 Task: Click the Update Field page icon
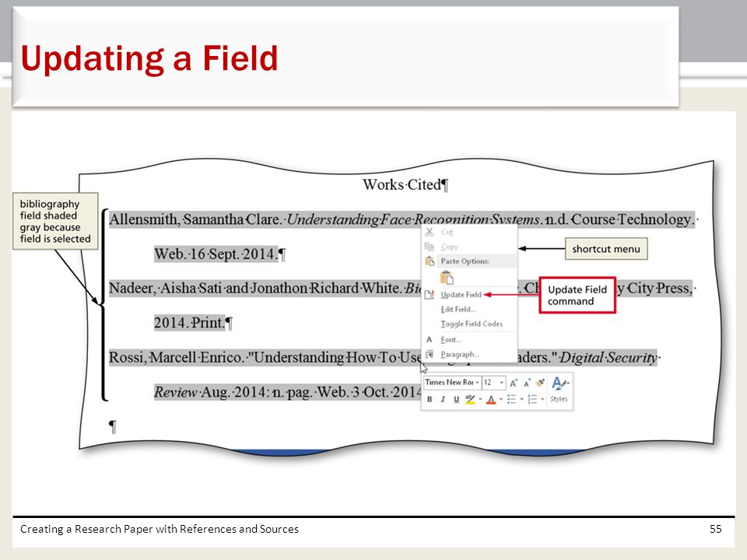point(430,295)
